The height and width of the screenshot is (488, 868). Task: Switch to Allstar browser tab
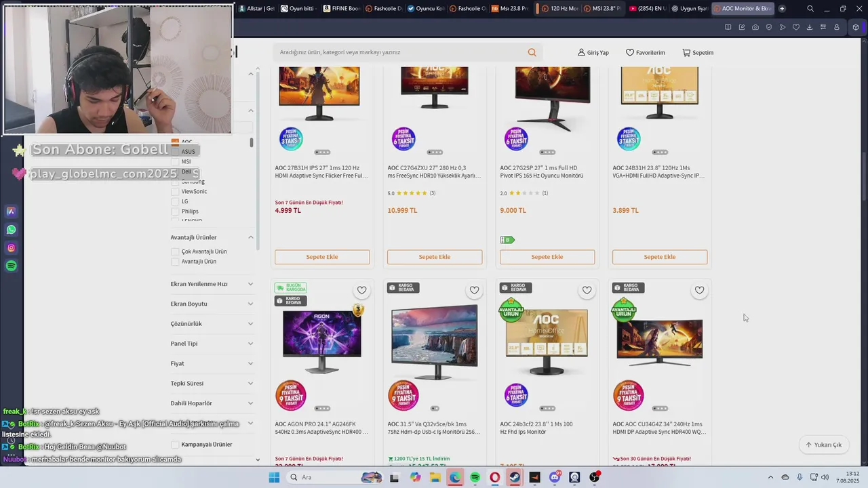coord(256,9)
